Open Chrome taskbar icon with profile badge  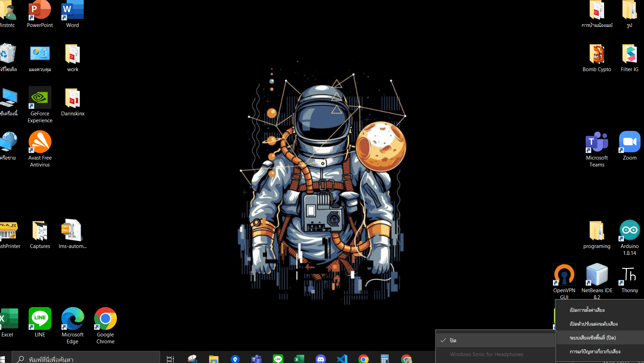406,359
